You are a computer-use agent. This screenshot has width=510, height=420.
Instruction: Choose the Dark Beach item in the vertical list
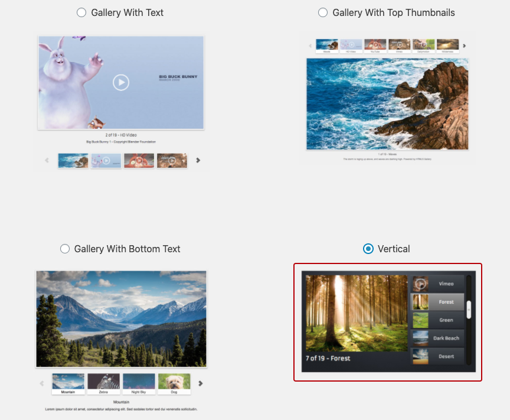pyautogui.click(x=437, y=338)
